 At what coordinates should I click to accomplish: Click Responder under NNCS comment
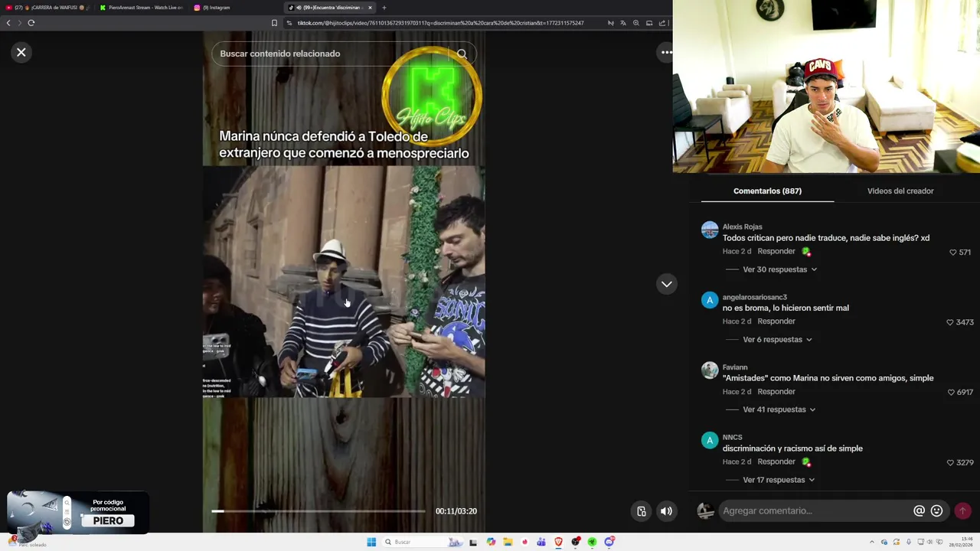click(776, 461)
